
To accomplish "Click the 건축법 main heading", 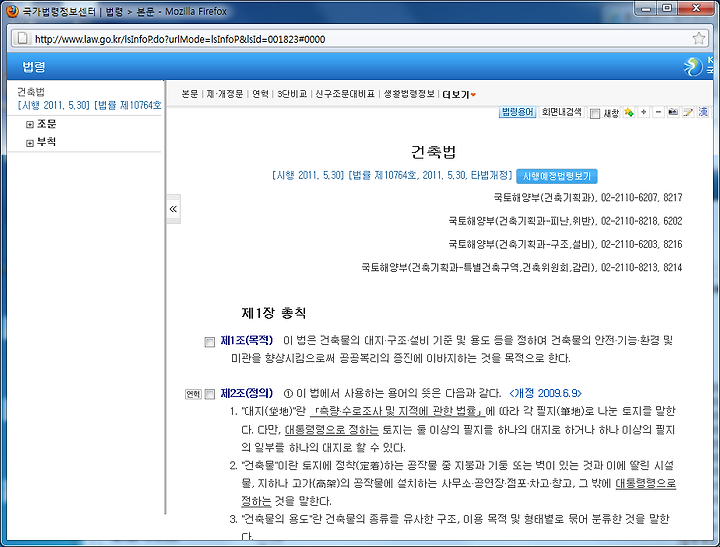I will click(433, 152).
